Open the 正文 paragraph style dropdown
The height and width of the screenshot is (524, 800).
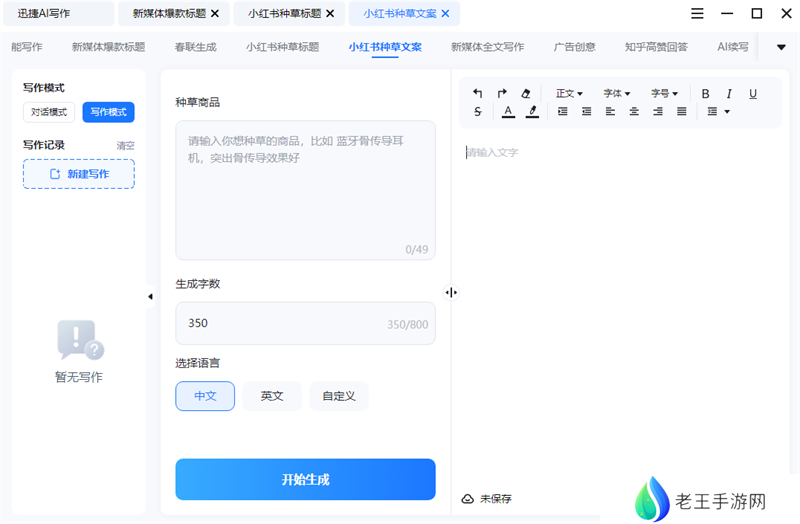569,93
